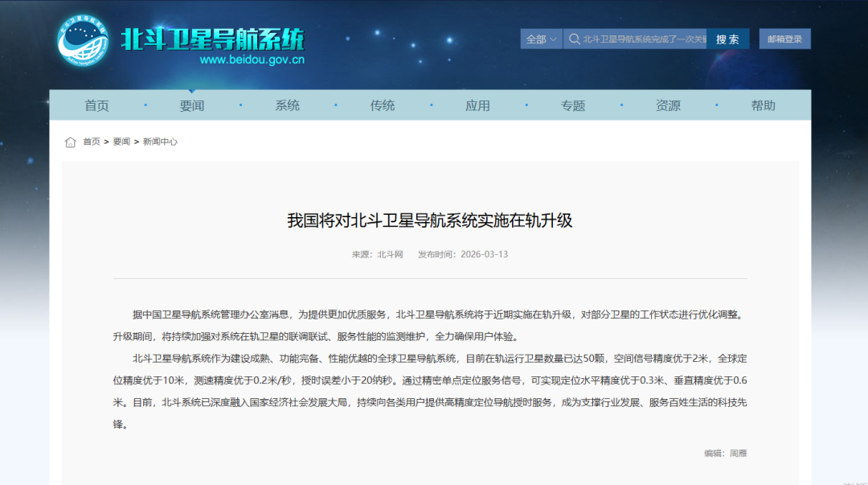Screen dimensions: 868x485
Task: Open the 帮助 navigation tab
Action: coord(764,105)
